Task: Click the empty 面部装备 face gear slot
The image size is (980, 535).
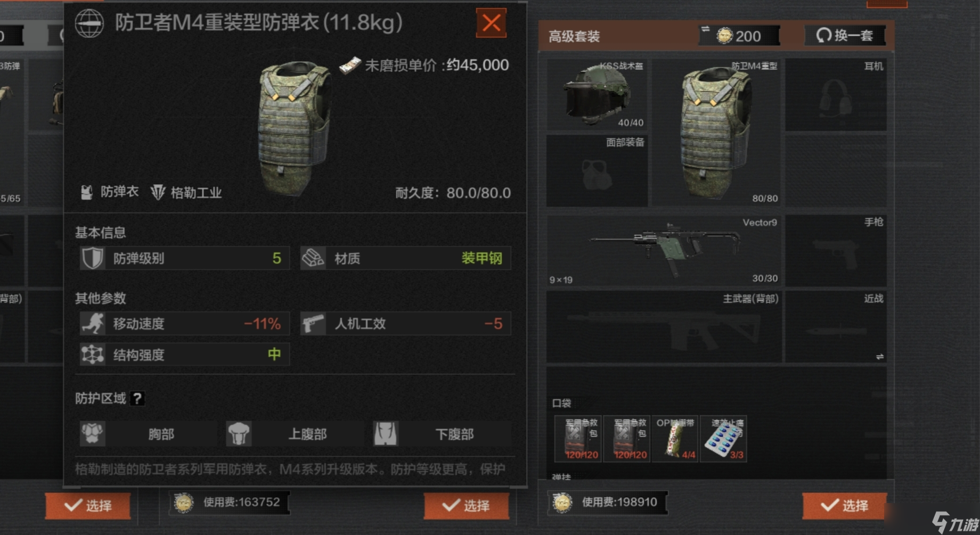Action: click(597, 170)
